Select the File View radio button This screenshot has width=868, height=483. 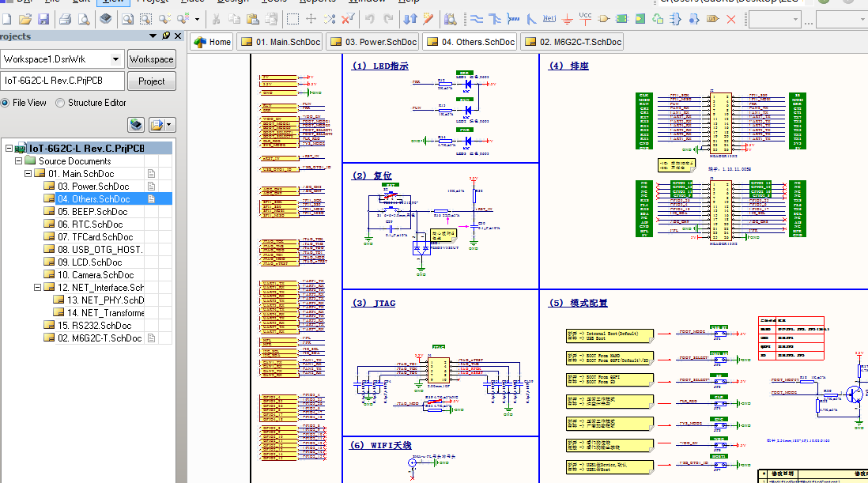click(5, 103)
